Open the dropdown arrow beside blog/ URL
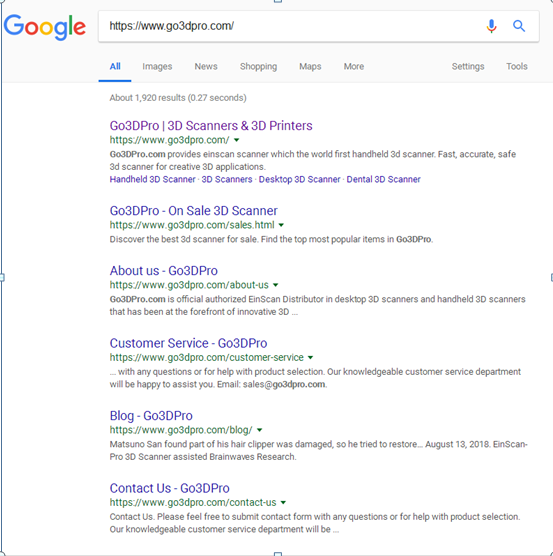The height and width of the screenshot is (556, 553). point(259,430)
